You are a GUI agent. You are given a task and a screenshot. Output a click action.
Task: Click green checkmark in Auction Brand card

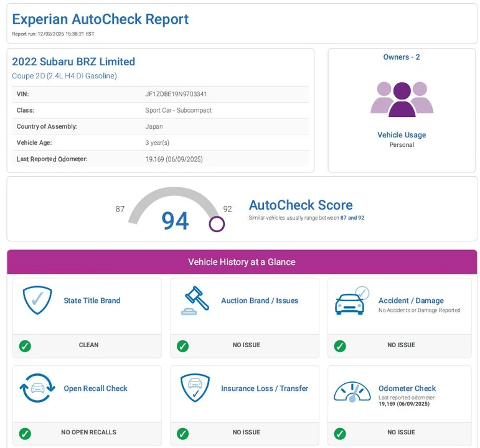tap(183, 346)
